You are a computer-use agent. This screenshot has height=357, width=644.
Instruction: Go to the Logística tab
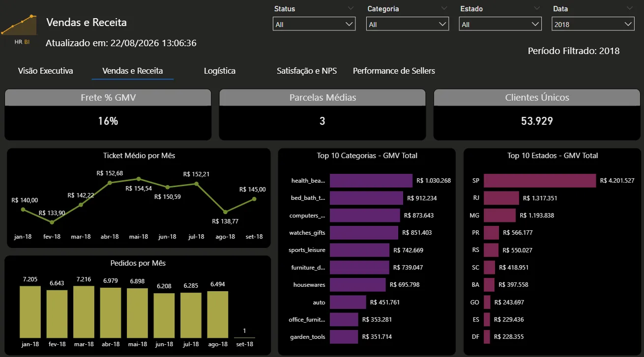(220, 71)
